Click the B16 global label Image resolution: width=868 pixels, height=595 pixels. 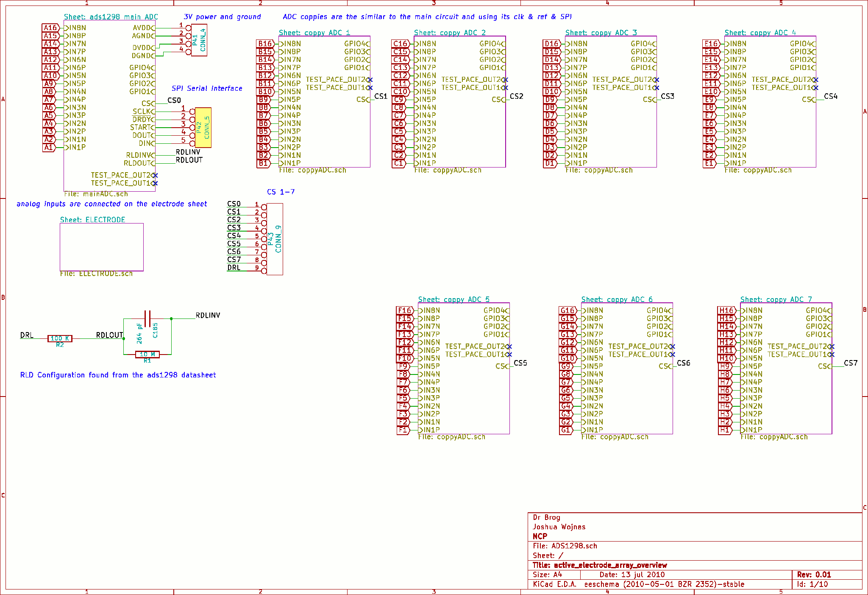click(265, 44)
